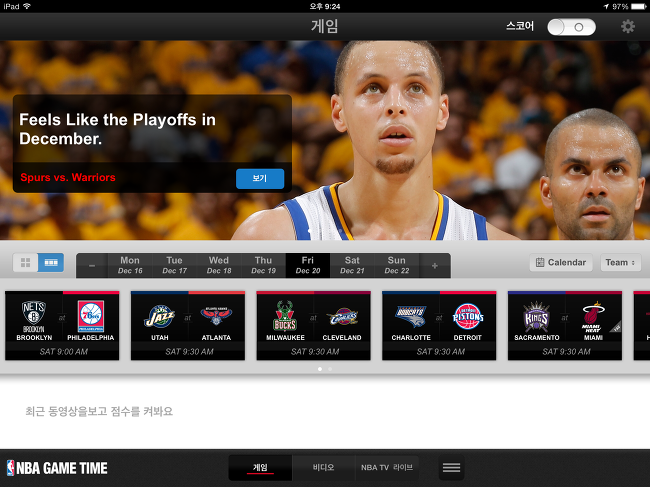Click the DETROIT team name label

tap(468, 338)
